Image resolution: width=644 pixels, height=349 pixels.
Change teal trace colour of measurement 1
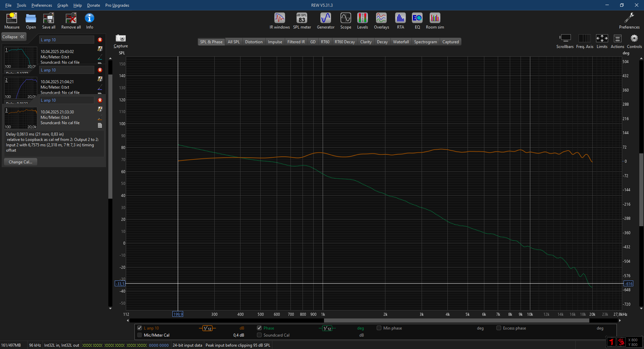(100, 57)
